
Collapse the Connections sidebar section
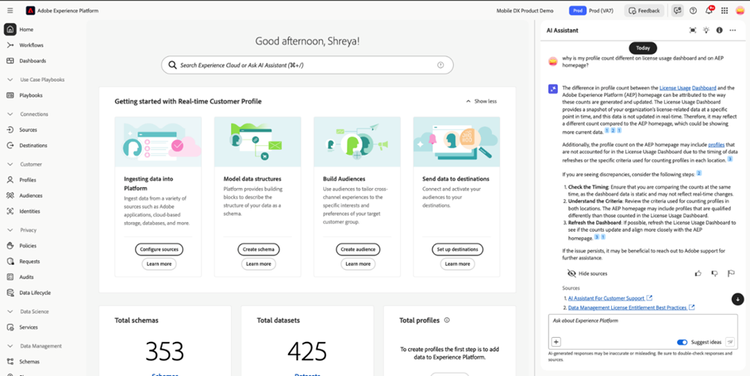pyautogui.click(x=10, y=114)
